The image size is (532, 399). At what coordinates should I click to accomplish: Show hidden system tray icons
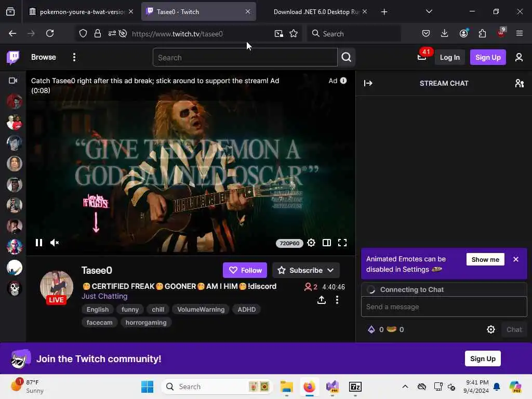click(405, 387)
